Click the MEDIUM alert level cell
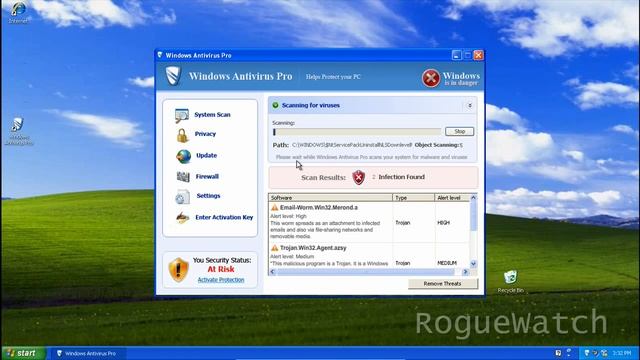Image resolution: width=640 pixels, height=360 pixels. pos(447,263)
